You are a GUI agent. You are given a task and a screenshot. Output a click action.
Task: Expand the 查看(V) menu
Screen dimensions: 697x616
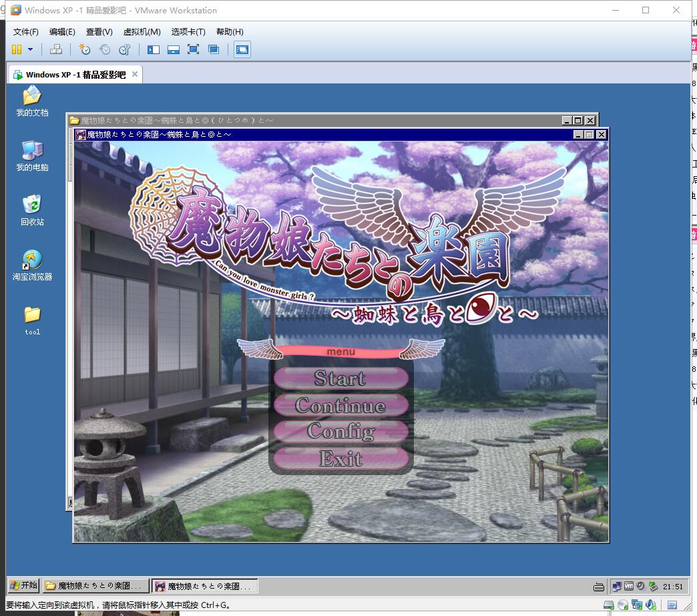click(x=99, y=32)
